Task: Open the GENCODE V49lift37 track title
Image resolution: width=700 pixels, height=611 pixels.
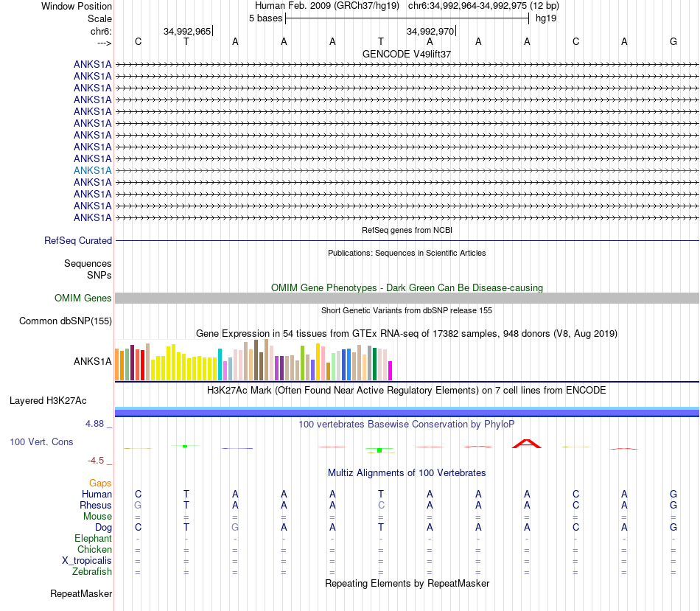Action: (407, 54)
